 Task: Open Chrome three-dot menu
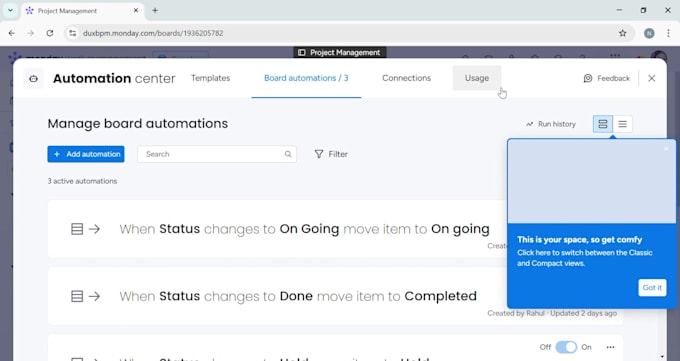click(x=668, y=33)
